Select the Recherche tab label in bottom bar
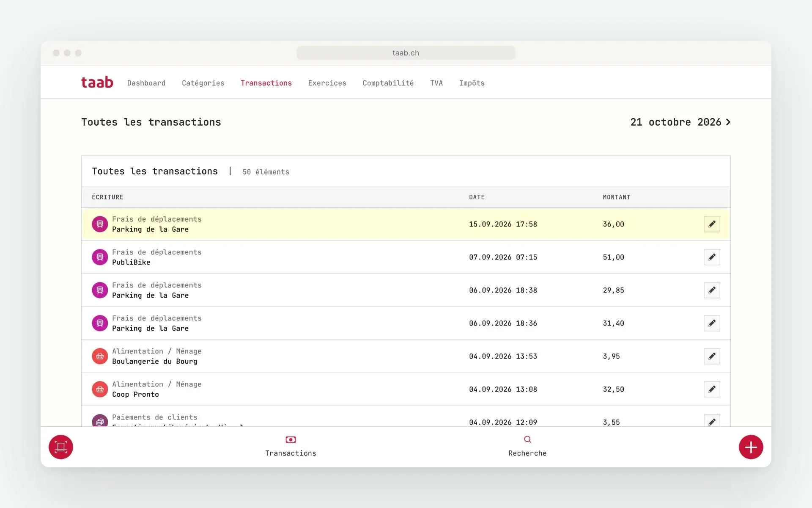Viewport: 812px width, 508px height. click(527, 453)
